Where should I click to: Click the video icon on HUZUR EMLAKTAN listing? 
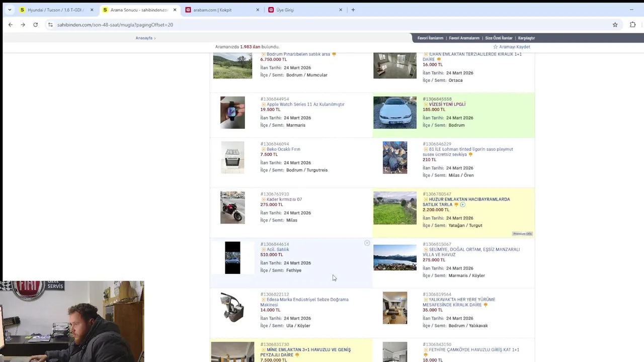[x=462, y=205]
